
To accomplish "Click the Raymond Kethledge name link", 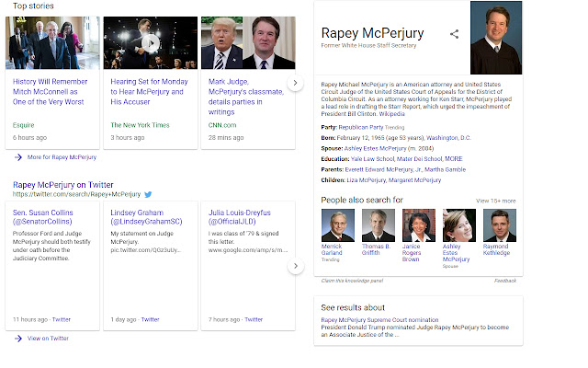I will tap(496, 249).
